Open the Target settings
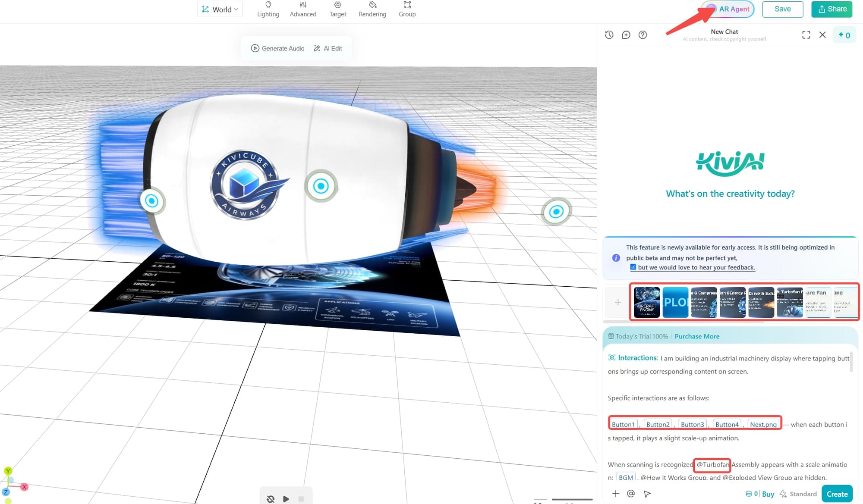Viewport: 863px width, 504px height. click(337, 9)
